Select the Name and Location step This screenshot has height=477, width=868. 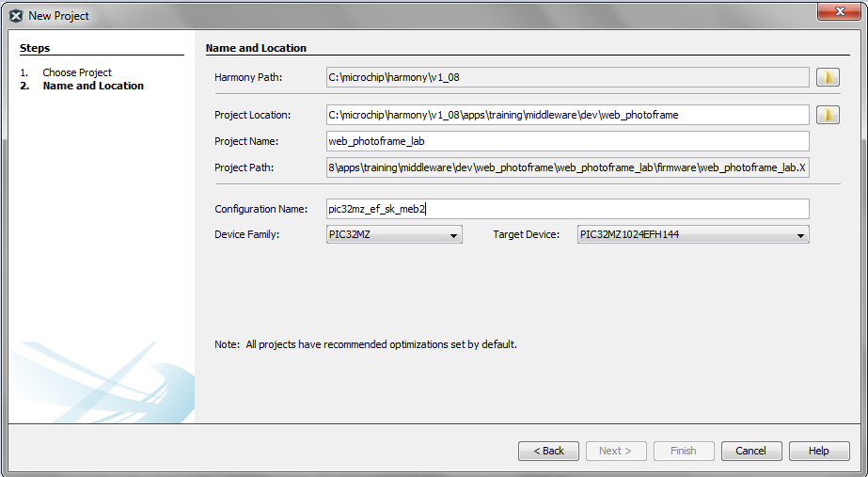pos(93,86)
